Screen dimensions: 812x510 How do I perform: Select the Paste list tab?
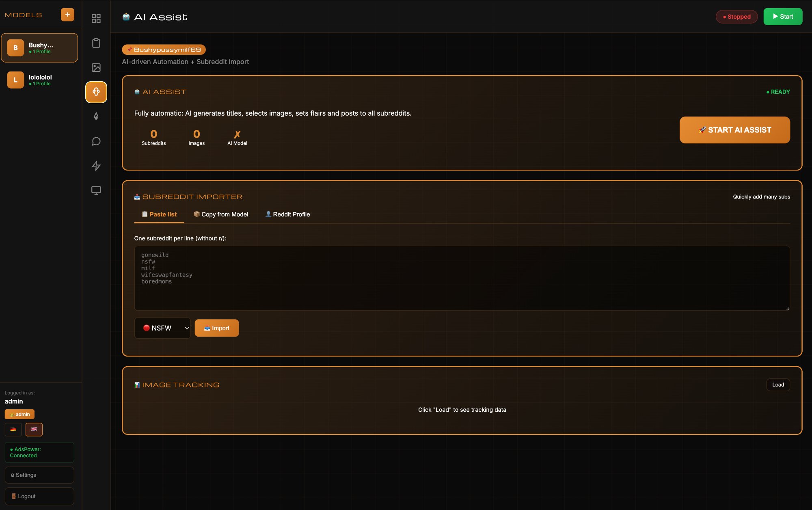159,214
